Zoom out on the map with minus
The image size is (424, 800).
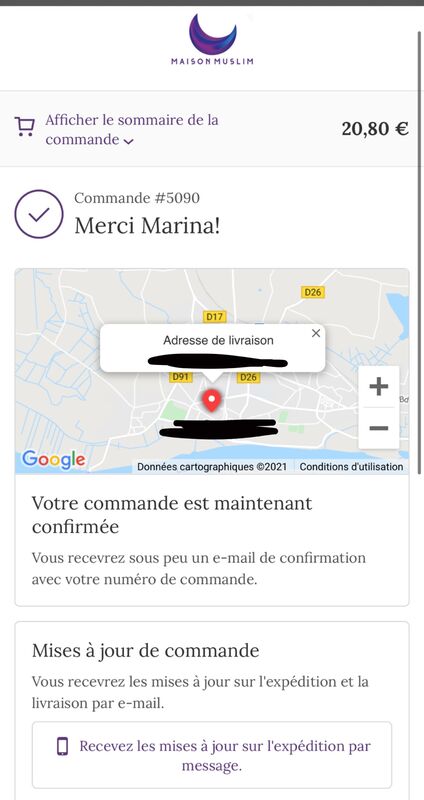click(379, 428)
